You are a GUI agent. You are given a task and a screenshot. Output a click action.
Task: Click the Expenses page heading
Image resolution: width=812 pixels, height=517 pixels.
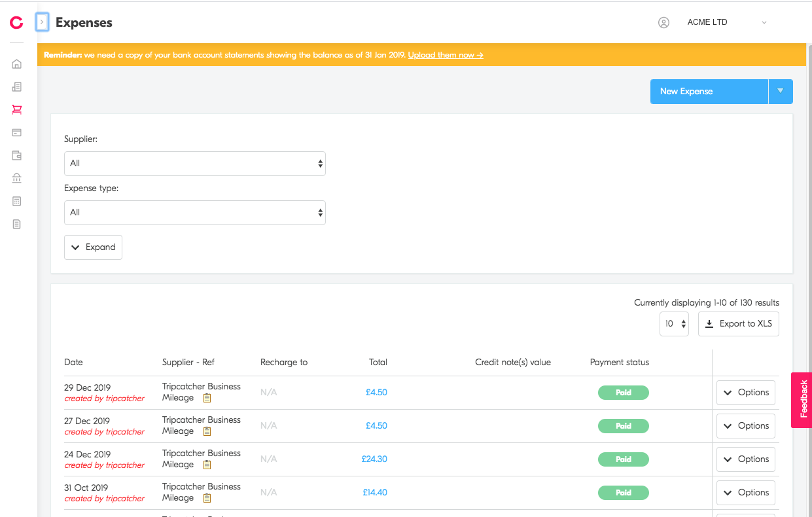tap(84, 22)
